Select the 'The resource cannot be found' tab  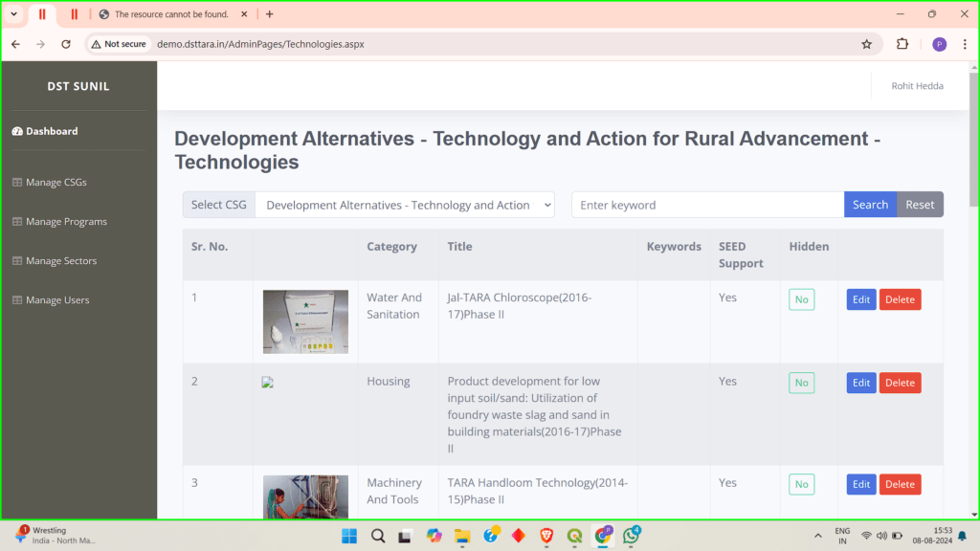[172, 13]
